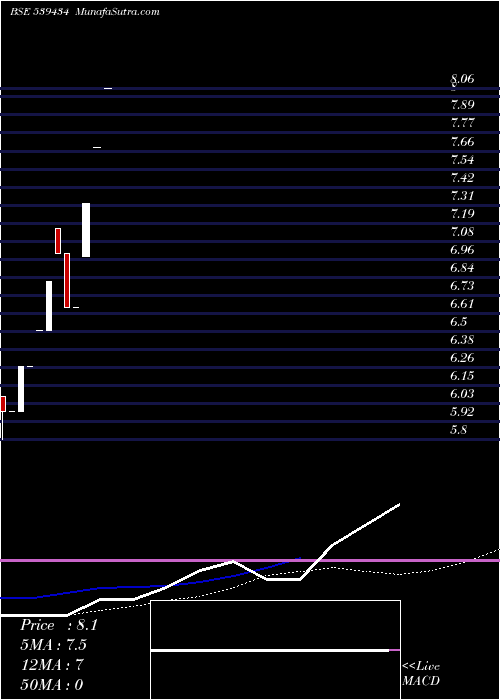Screen dimensions: 500x700
Task: Select the 6.84 price axis value
Action: coord(462,268)
